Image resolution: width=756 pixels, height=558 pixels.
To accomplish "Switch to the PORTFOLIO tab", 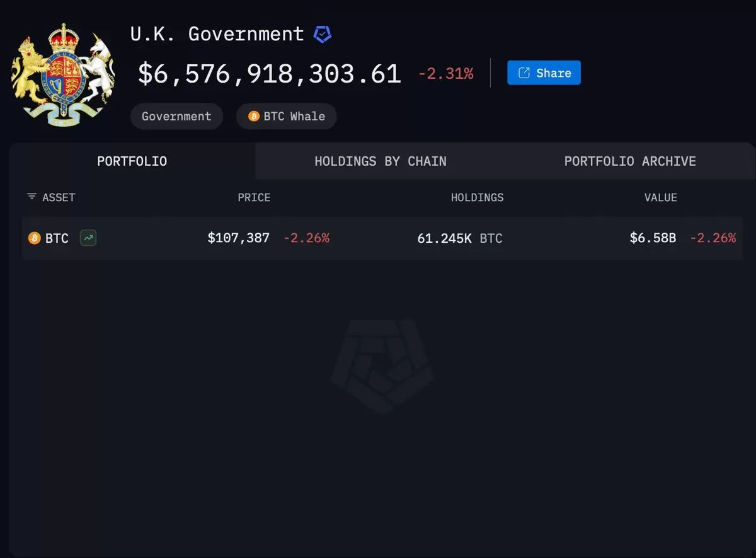I will pos(132,161).
